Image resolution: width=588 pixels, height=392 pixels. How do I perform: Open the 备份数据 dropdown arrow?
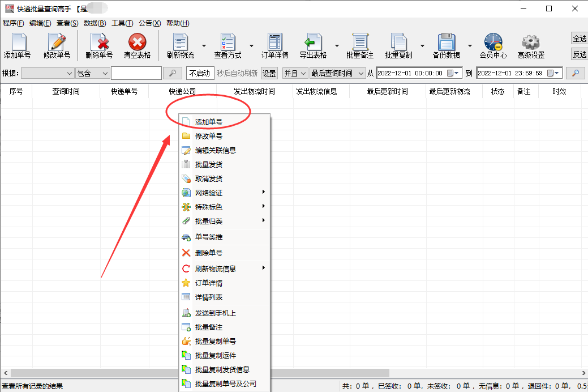(470, 46)
